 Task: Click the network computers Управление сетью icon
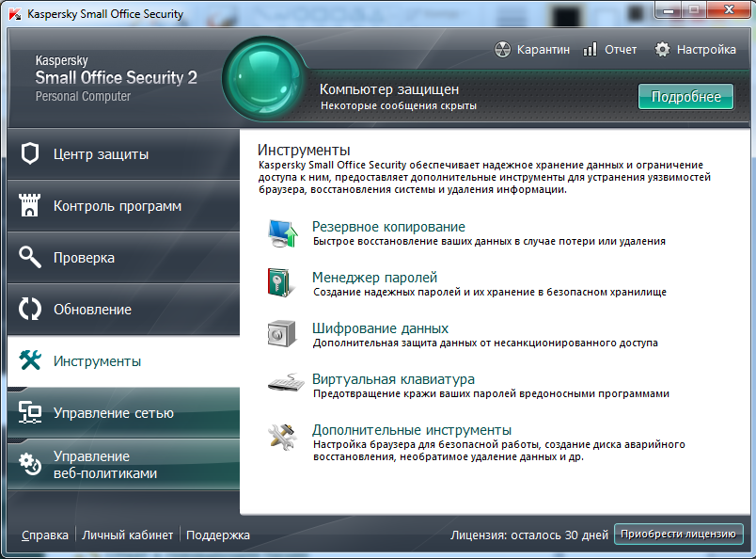click(x=30, y=412)
